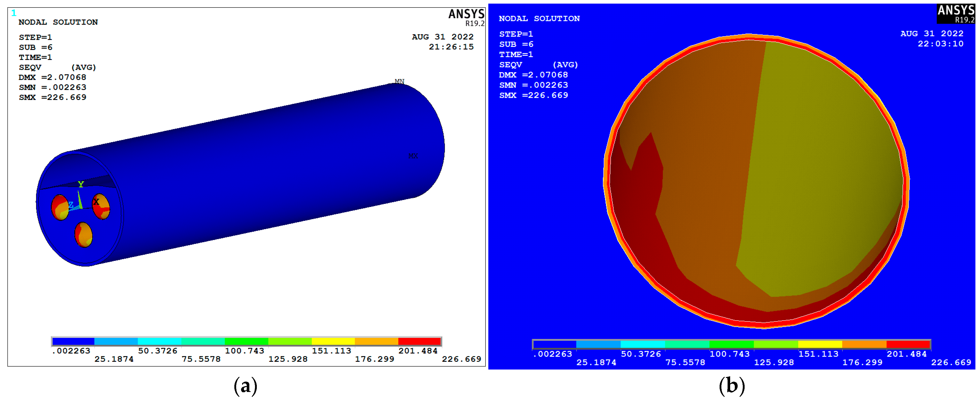Image resolution: width=980 pixels, height=401 pixels.
Task: Click the green Y axis triad label
Action: pyautogui.click(x=81, y=185)
